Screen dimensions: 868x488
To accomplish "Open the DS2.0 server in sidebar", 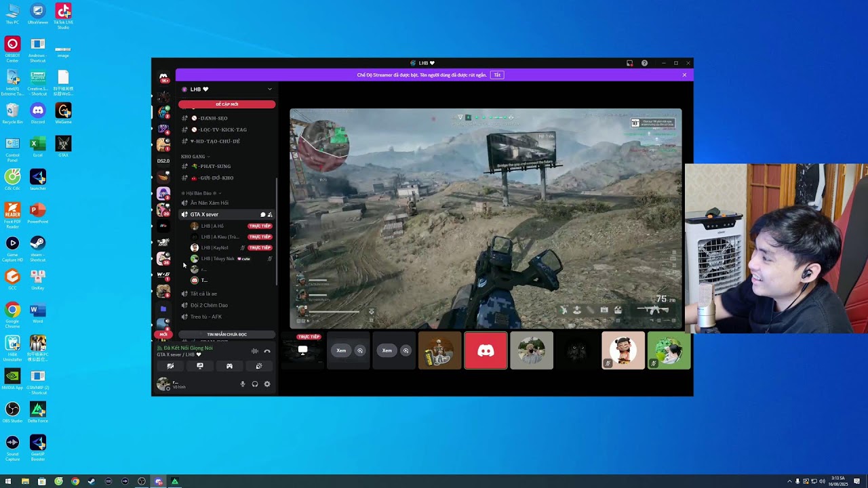I will 163,161.
